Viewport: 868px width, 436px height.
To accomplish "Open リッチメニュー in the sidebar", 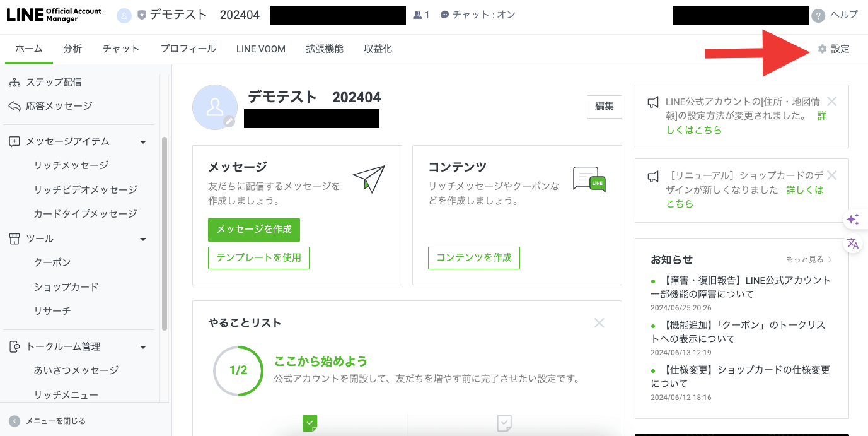I will pos(66,395).
